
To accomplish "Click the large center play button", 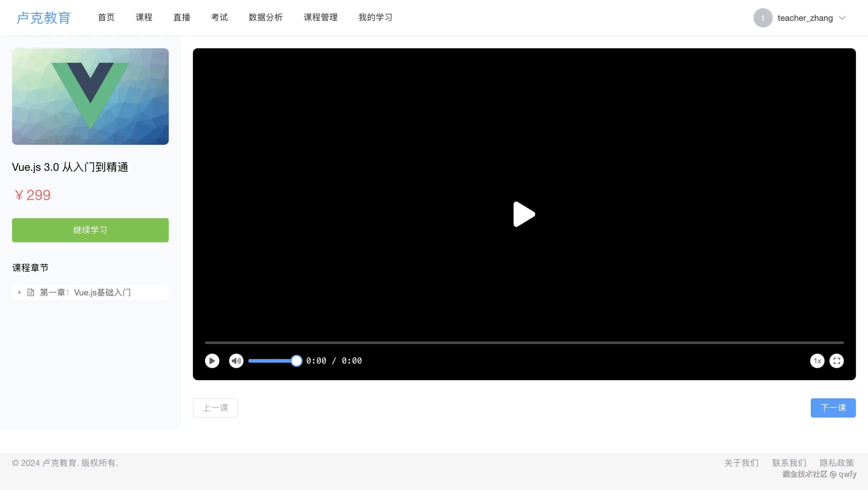I will click(524, 214).
